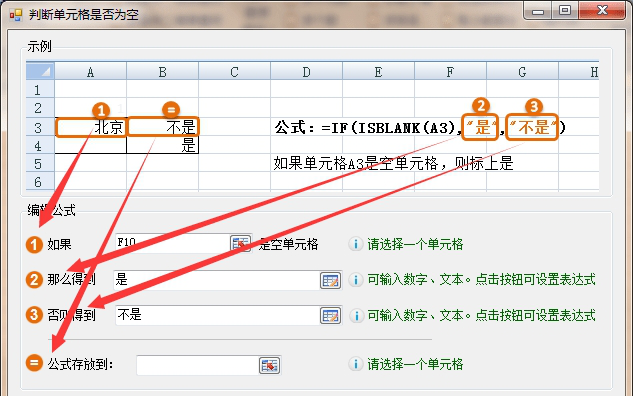The height and width of the screenshot is (411, 633).
Task: Click the 示例 group label
Action: point(39,46)
